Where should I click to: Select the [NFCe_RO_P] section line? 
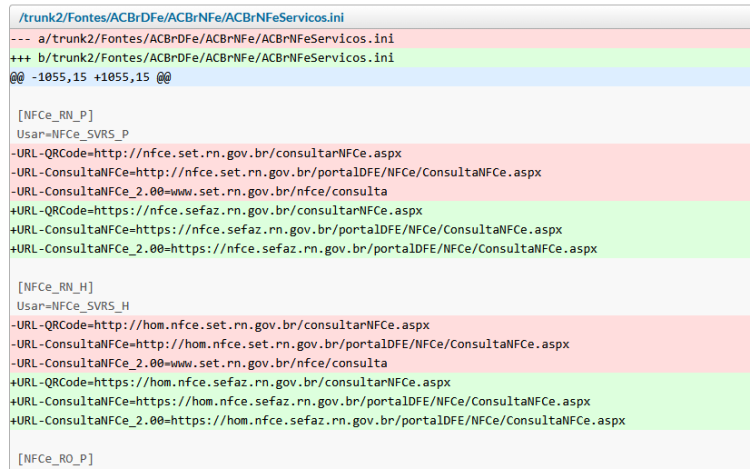click(380, 459)
